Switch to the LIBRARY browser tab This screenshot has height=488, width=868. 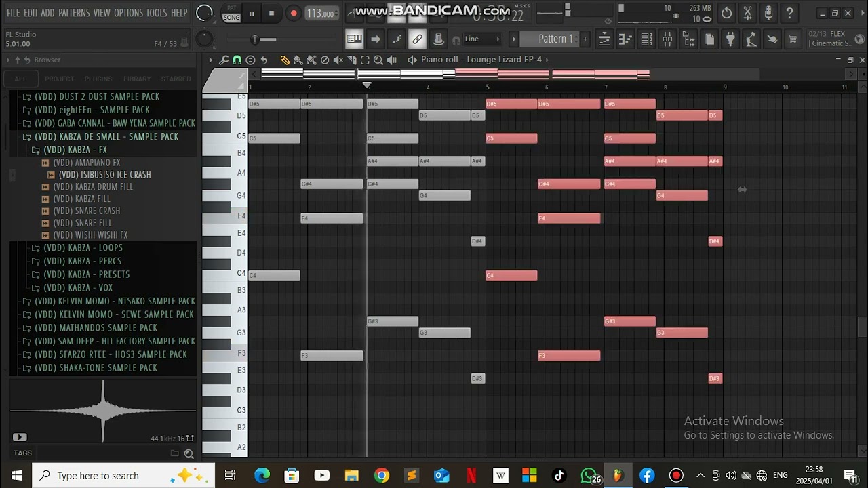point(137,79)
